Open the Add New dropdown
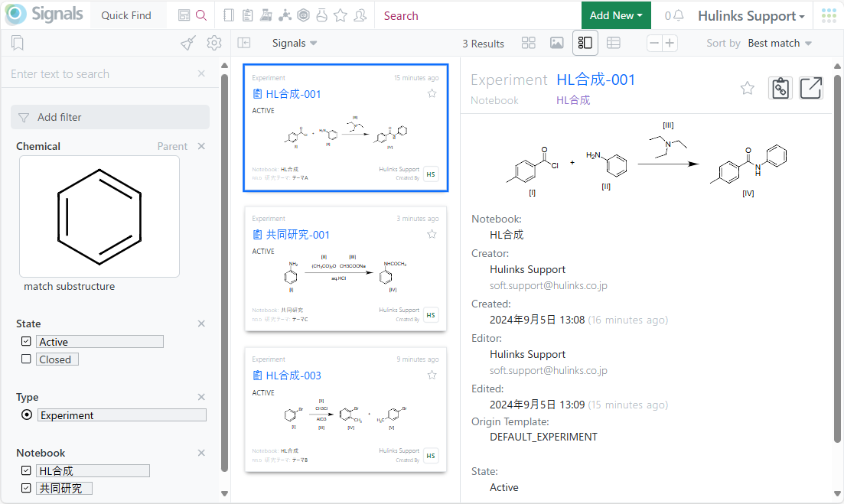 coord(615,15)
